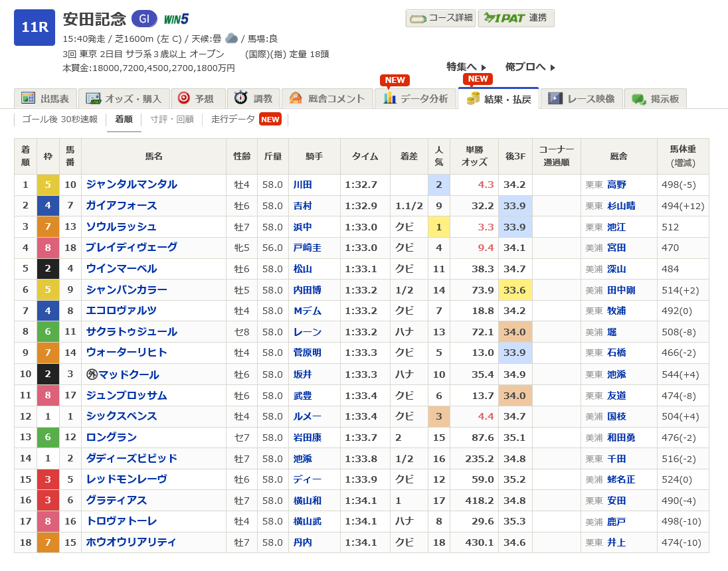
Task: Click the 出馬表 table icon
Action: (x=29, y=98)
